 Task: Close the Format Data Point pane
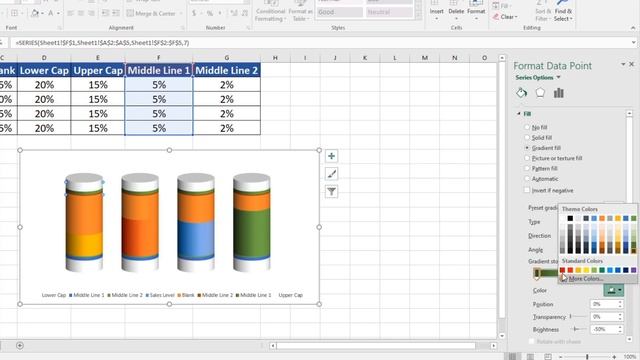(x=631, y=64)
